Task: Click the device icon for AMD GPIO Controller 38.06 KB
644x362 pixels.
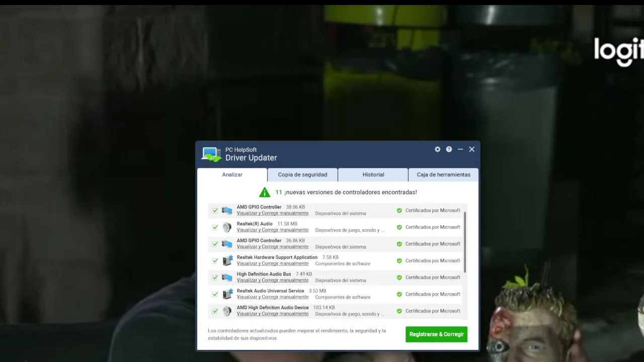Action: point(227,210)
